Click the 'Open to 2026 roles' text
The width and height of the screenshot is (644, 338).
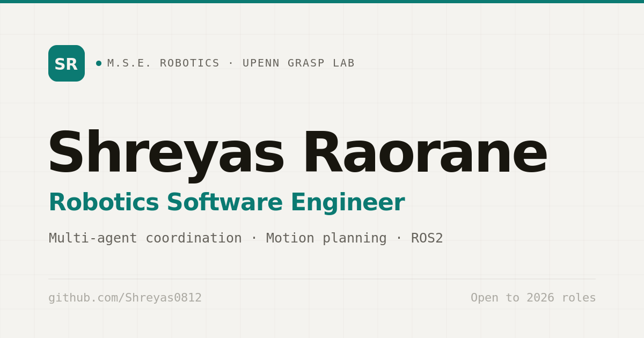pos(533,298)
